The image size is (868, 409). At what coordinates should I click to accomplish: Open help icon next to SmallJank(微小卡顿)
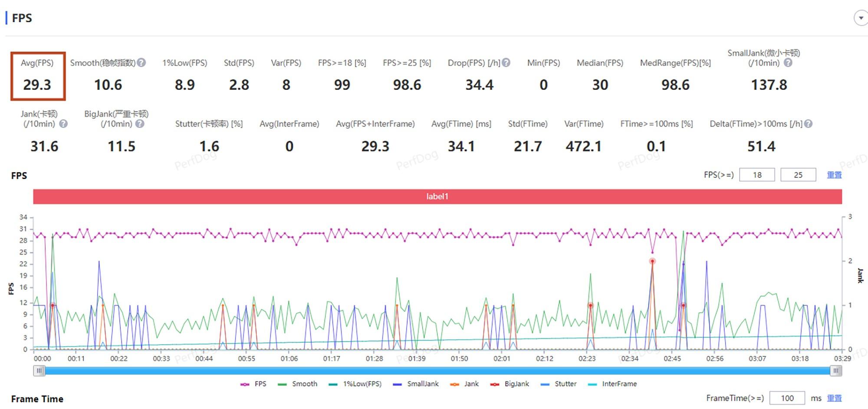[x=788, y=63]
